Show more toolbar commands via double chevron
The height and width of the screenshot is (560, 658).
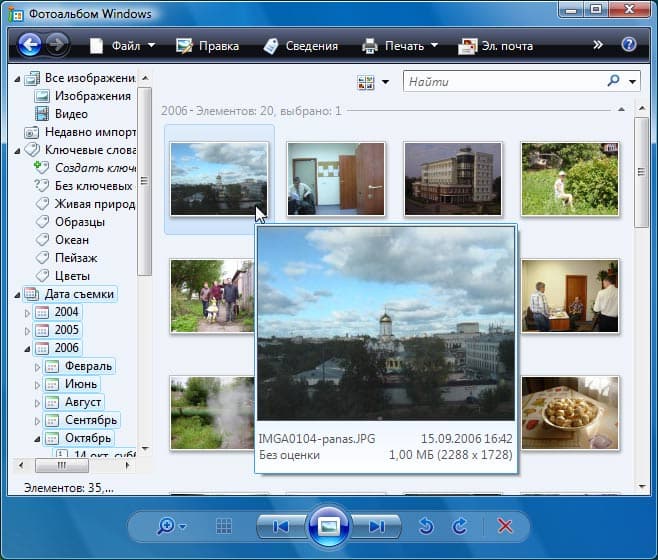coord(598,44)
